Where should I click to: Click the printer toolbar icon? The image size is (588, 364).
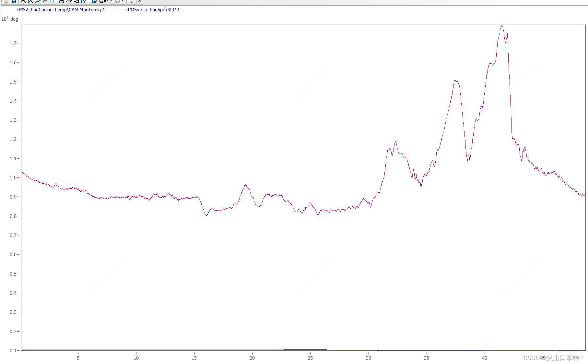(69, 1)
